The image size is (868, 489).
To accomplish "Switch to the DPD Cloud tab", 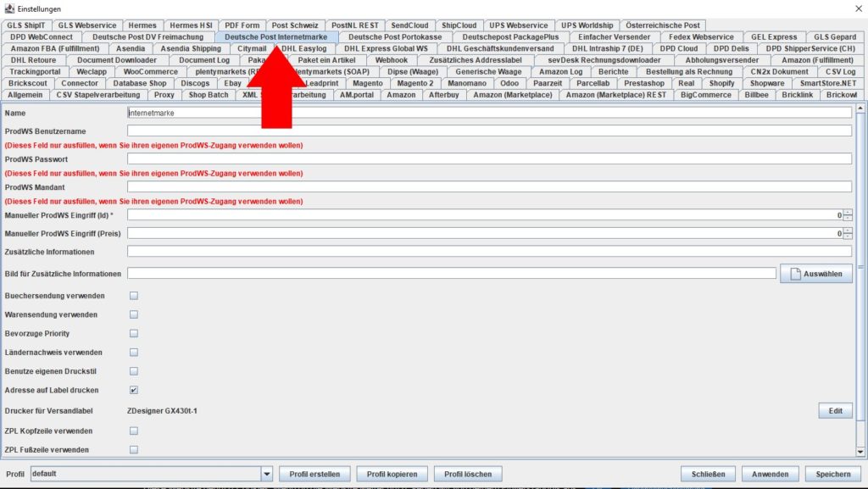I will pos(679,48).
